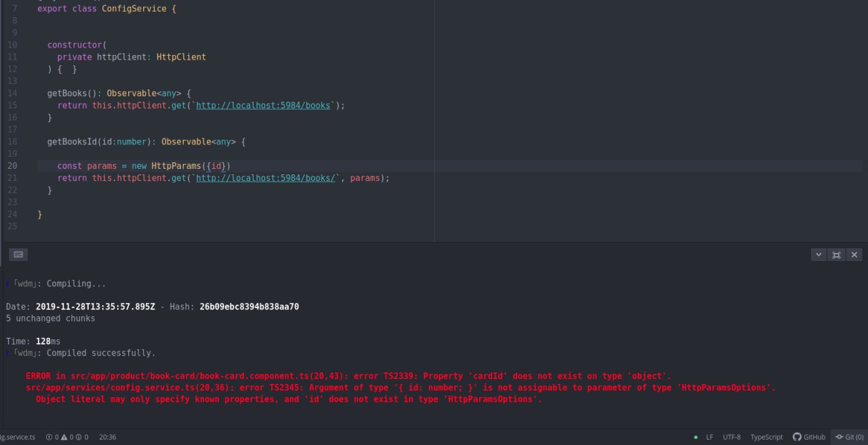Click the build date 2019-11-28T13:35:57.895Z

click(96, 307)
